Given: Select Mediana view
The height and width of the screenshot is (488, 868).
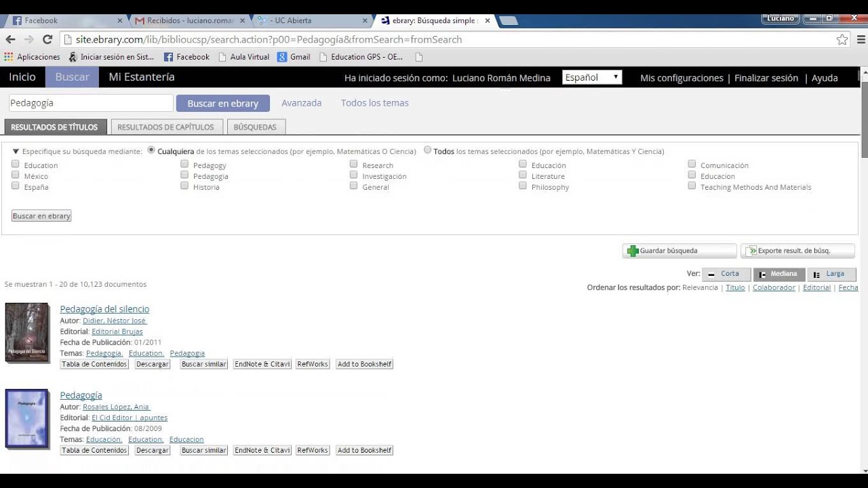Looking at the screenshot, I should [x=779, y=274].
